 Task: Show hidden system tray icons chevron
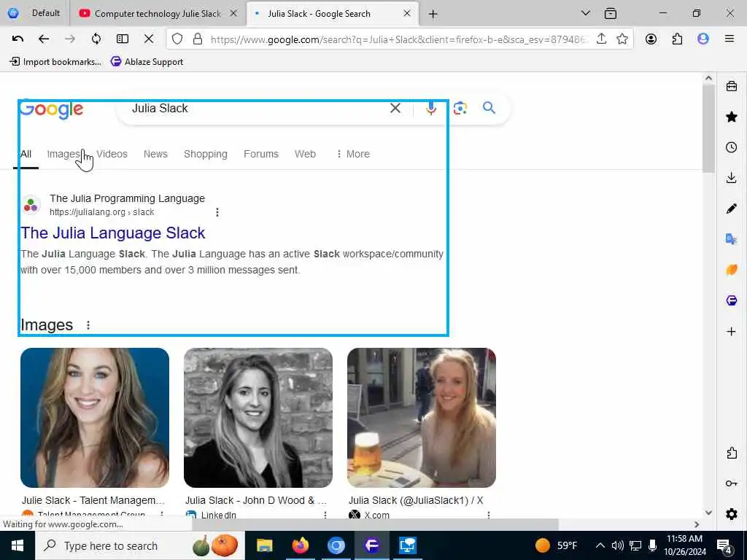[x=600, y=545]
